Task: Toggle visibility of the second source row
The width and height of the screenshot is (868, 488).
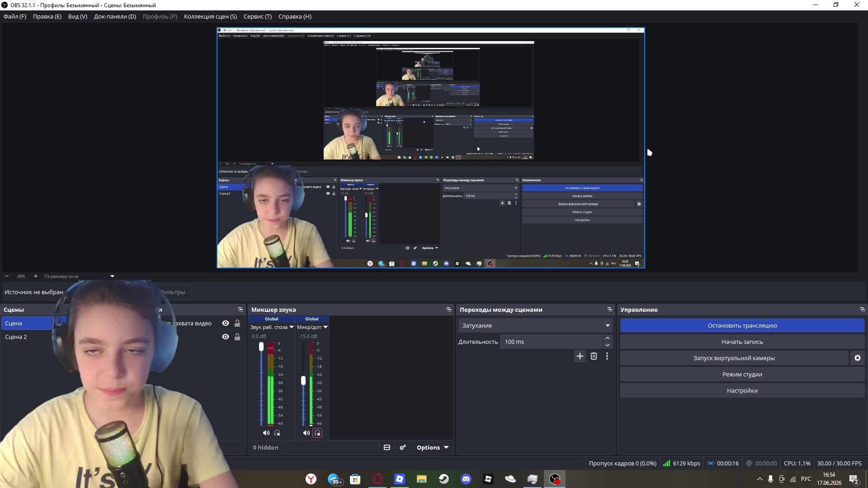Action: coord(226,337)
